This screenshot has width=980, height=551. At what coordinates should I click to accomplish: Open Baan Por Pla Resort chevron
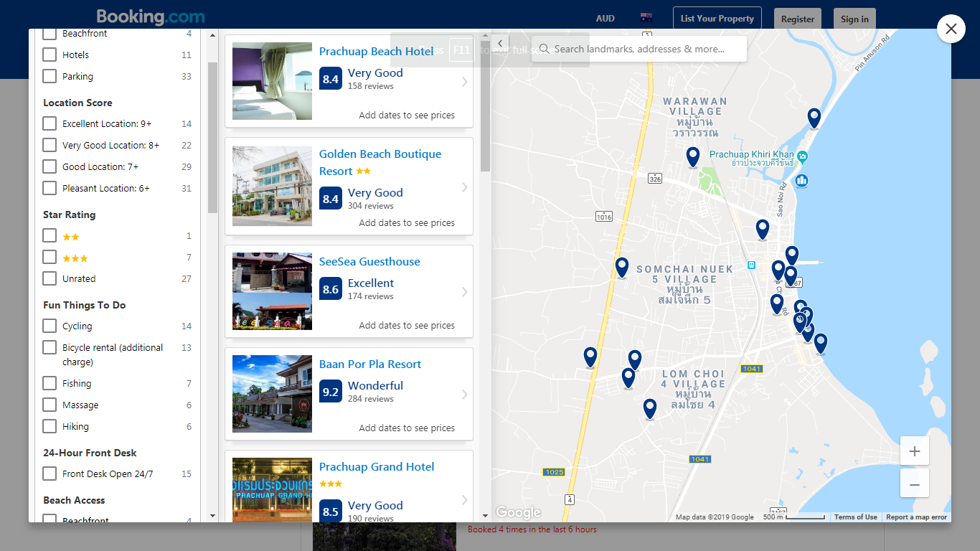pos(465,395)
